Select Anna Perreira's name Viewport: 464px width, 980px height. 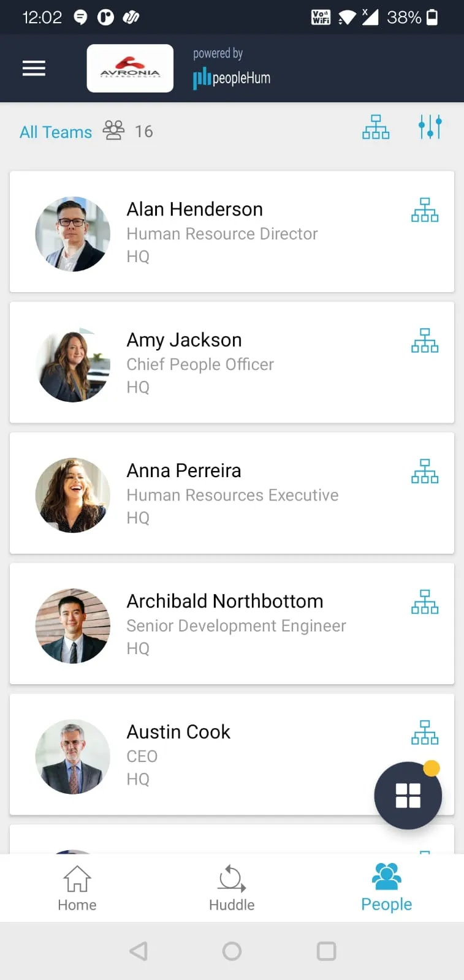coord(184,470)
